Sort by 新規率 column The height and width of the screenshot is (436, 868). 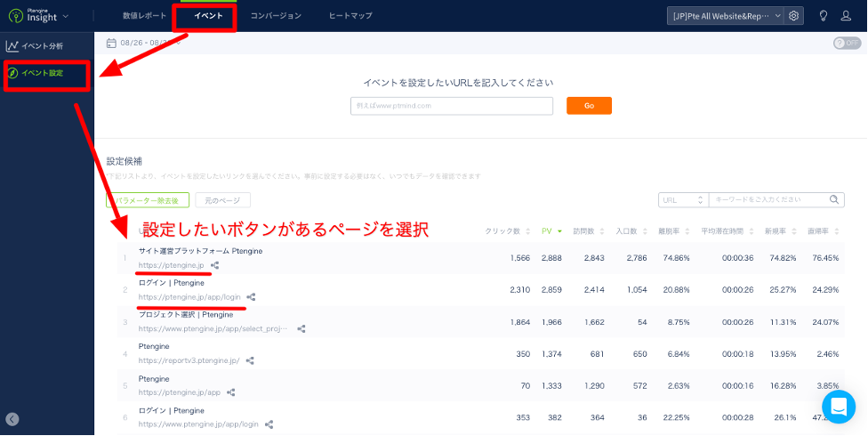[x=779, y=231]
